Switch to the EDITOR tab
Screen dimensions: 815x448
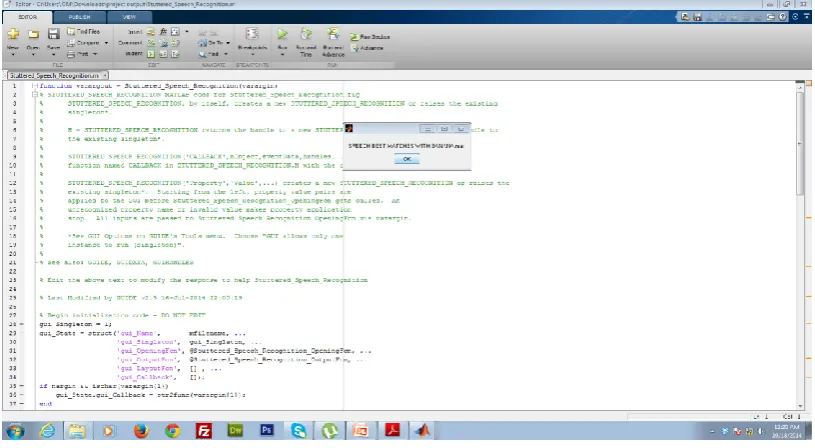tap(28, 17)
